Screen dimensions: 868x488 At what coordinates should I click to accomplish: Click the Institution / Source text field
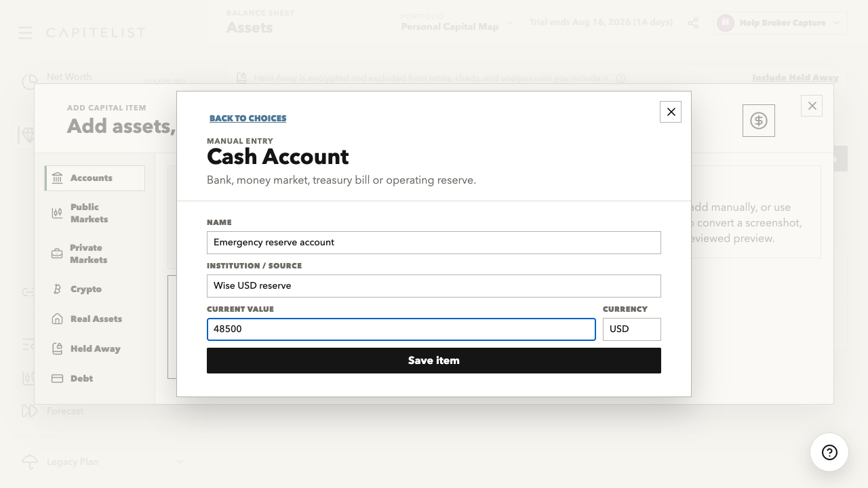[x=434, y=286]
